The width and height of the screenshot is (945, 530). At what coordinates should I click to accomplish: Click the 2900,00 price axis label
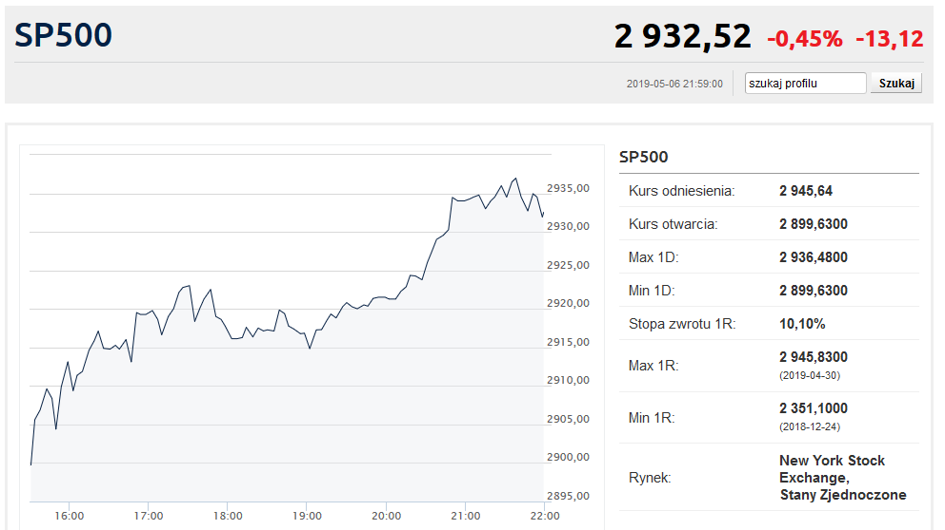(568, 457)
